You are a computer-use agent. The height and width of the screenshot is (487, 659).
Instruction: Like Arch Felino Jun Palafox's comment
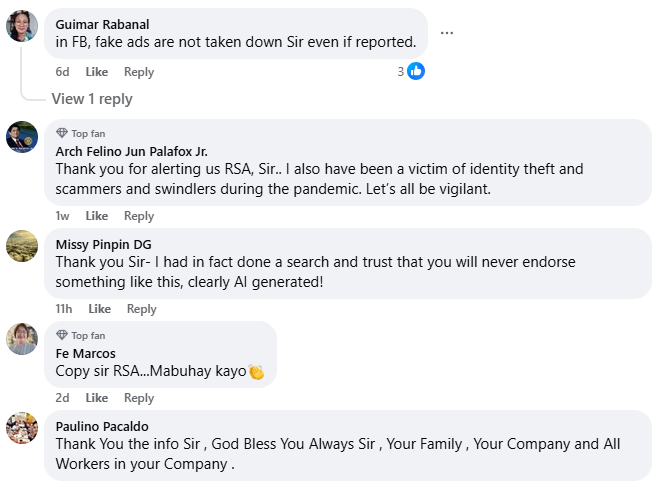point(97,216)
